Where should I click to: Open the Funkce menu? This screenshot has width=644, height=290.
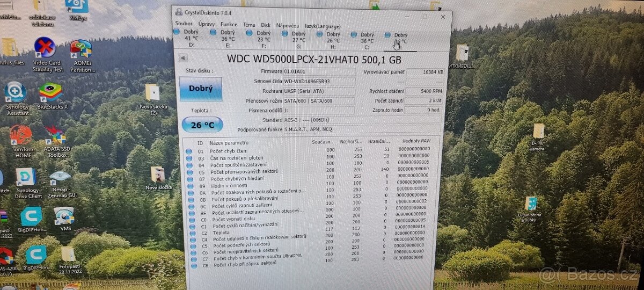(x=229, y=24)
